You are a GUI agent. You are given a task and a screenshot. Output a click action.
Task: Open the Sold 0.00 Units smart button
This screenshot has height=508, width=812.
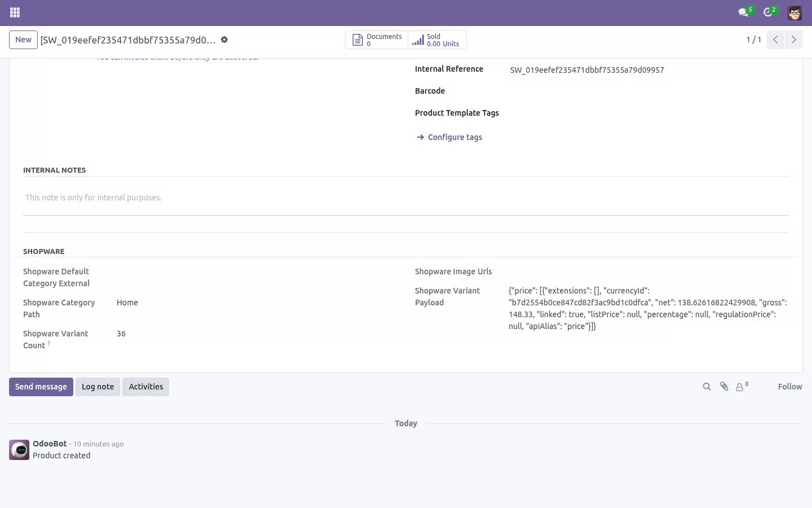pos(437,40)
